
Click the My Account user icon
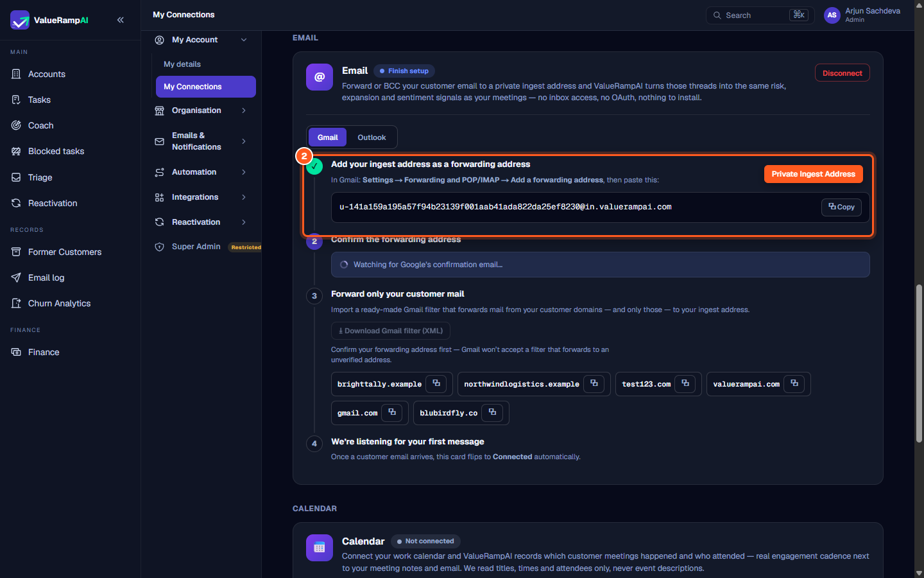point(160,40)
